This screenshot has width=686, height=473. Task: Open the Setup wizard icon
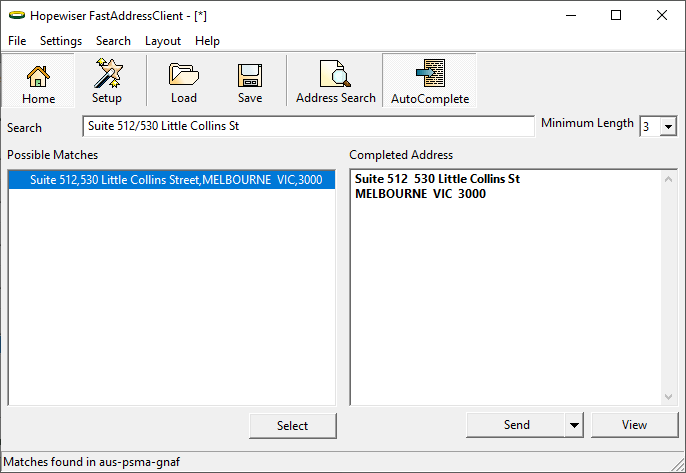click(107, 81)
